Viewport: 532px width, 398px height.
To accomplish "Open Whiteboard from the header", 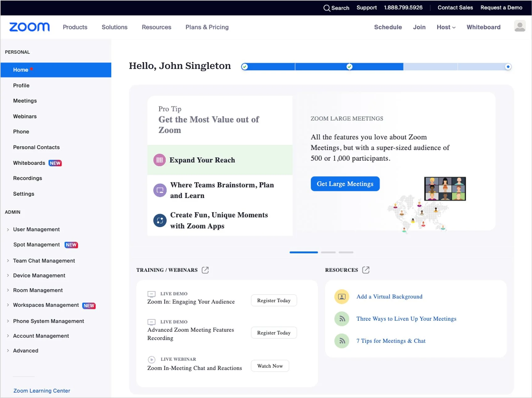I will [x=483, y=27].
